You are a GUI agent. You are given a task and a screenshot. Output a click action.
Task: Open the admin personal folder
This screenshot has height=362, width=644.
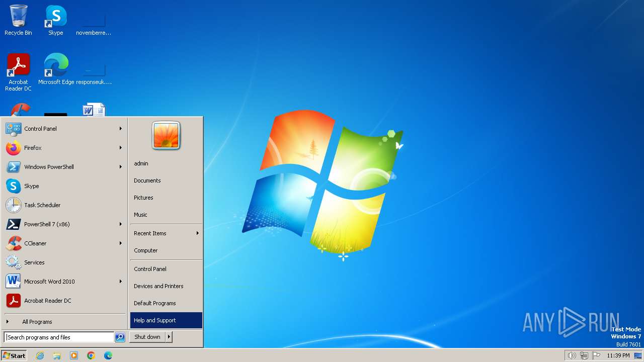point(166,163)
